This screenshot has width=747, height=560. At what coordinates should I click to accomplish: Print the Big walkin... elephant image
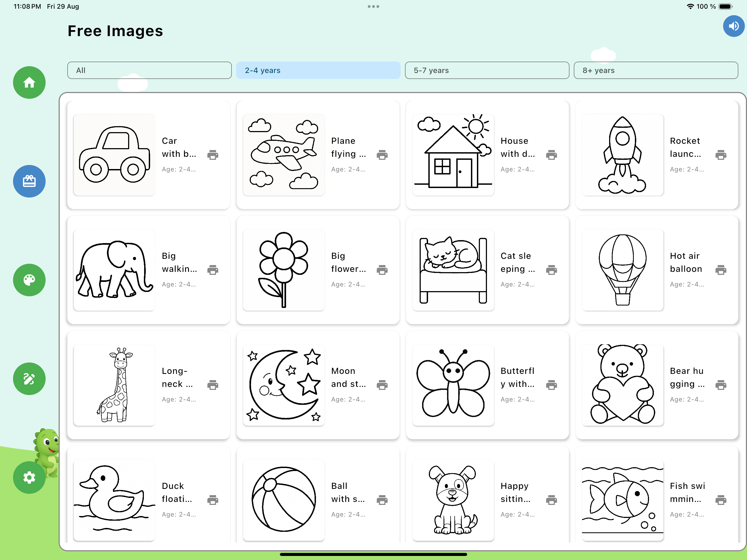click(x=213, y=270)
